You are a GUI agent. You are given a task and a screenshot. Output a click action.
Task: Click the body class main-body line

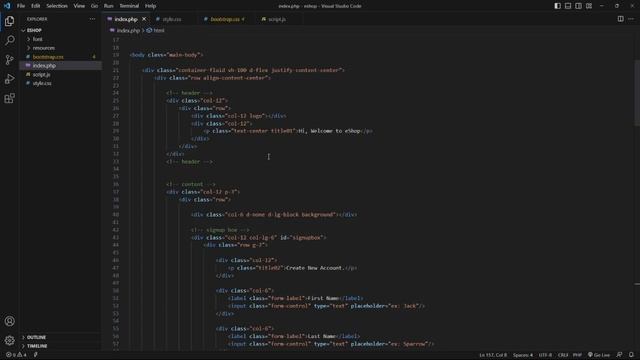(x=166, y=55)
